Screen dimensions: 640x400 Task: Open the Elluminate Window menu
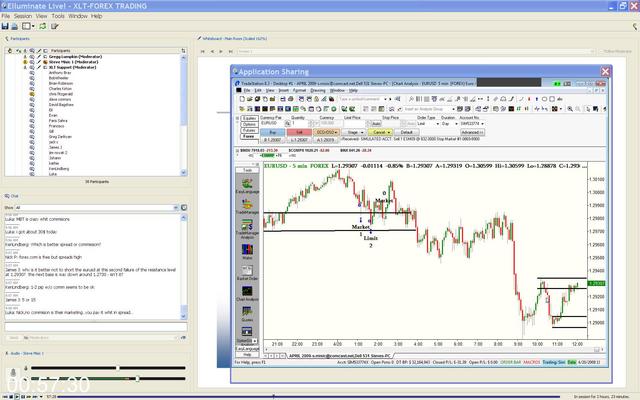pyautogui.click(x=78, y=16)
